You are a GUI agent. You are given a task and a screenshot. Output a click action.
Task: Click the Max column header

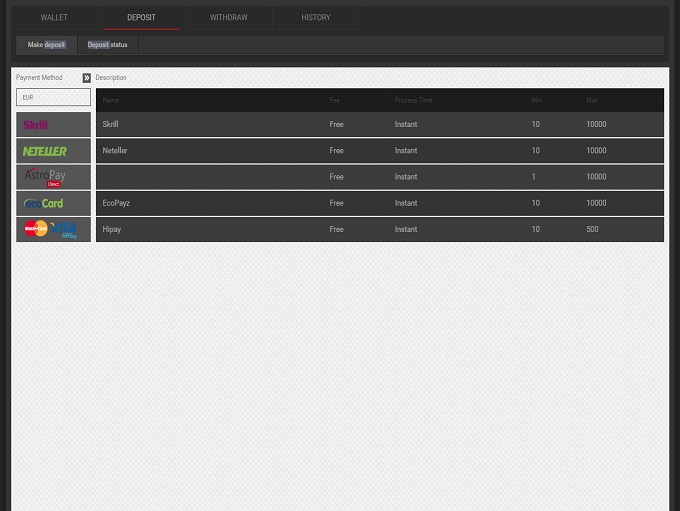pos(592,100)
